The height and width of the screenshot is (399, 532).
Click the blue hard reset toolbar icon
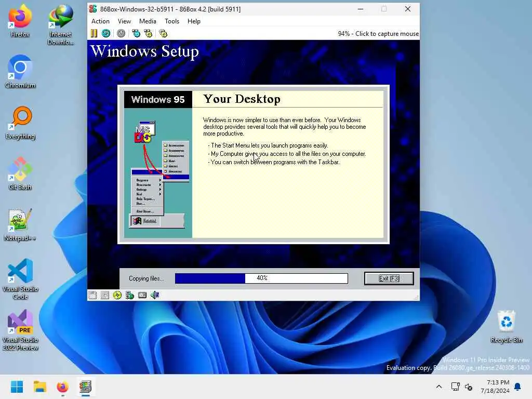pyautogui.click(x=106, y=33)
